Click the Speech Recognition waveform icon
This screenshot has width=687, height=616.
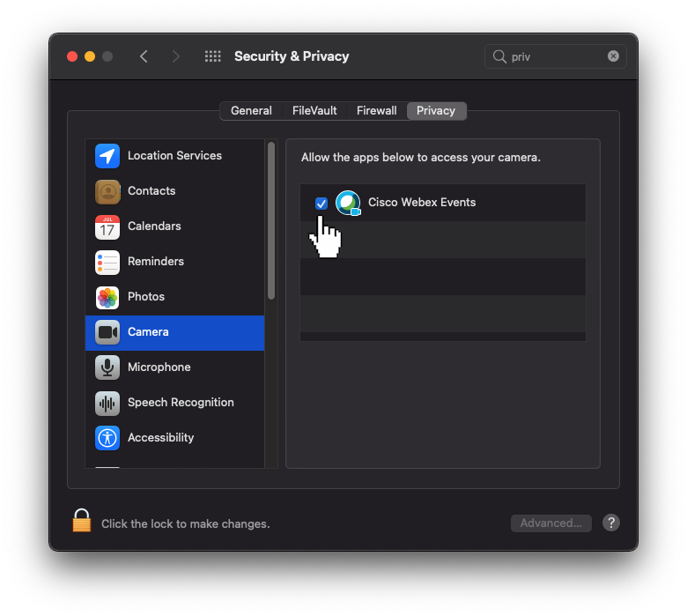(107, 403)
